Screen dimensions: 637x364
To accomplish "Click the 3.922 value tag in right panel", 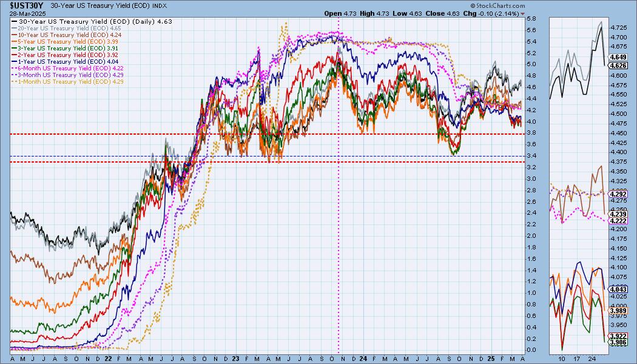I will 619,336.
